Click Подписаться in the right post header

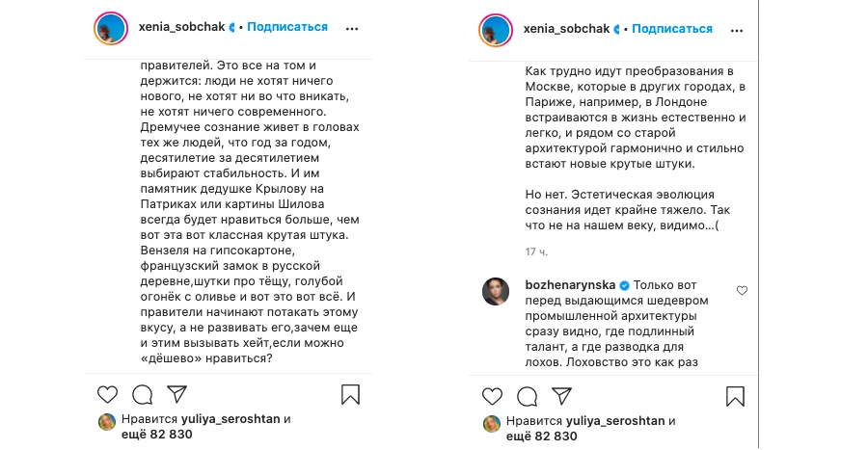[x=672, y=28]
